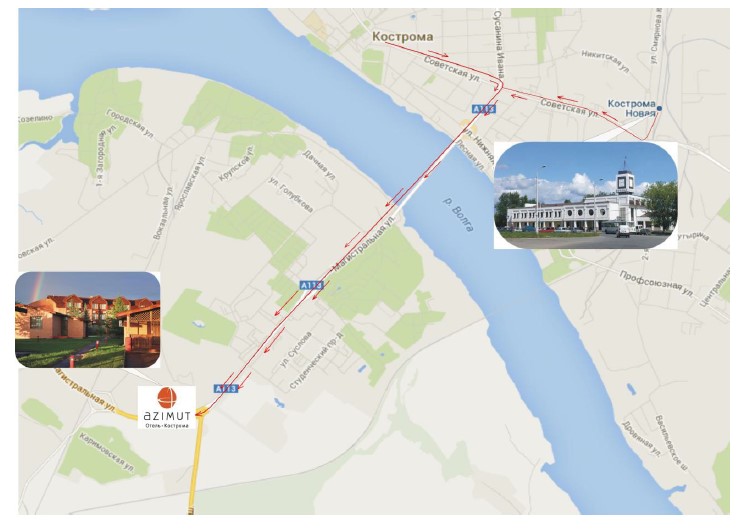Click the AZIMUT hotel logo marker
742x529 pixels.
pyautogui.click(x=167, y=408)
